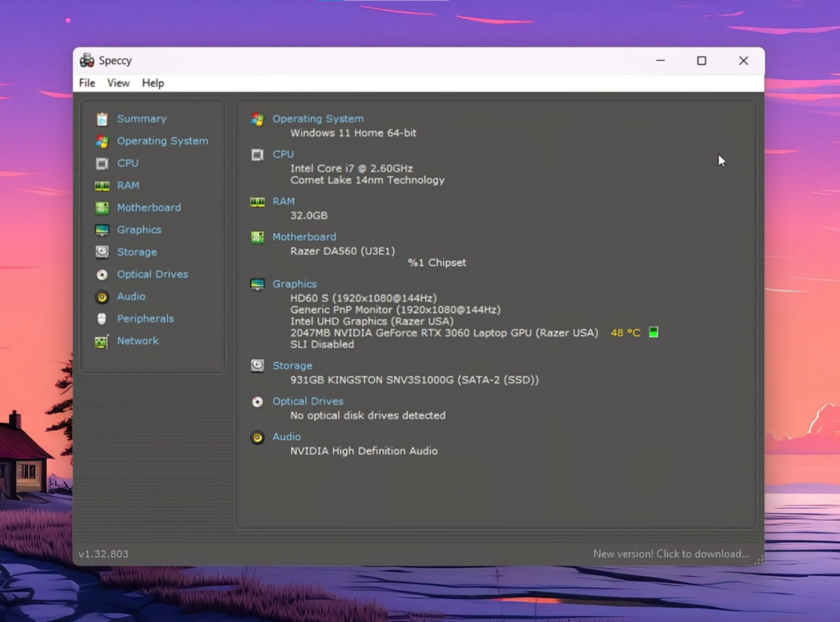Open the Help menu
The width and height of the screenshot is (840, 622).
[x=153, y=83]
